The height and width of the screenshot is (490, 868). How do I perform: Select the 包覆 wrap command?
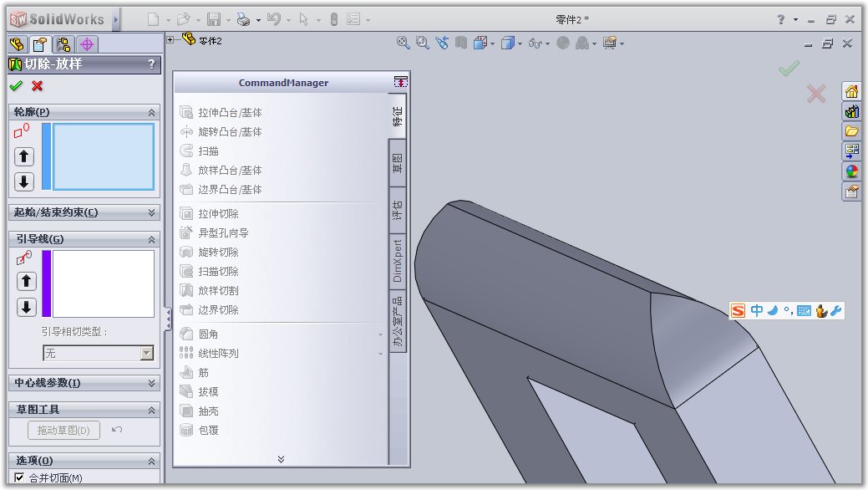[x=200, y=430]
